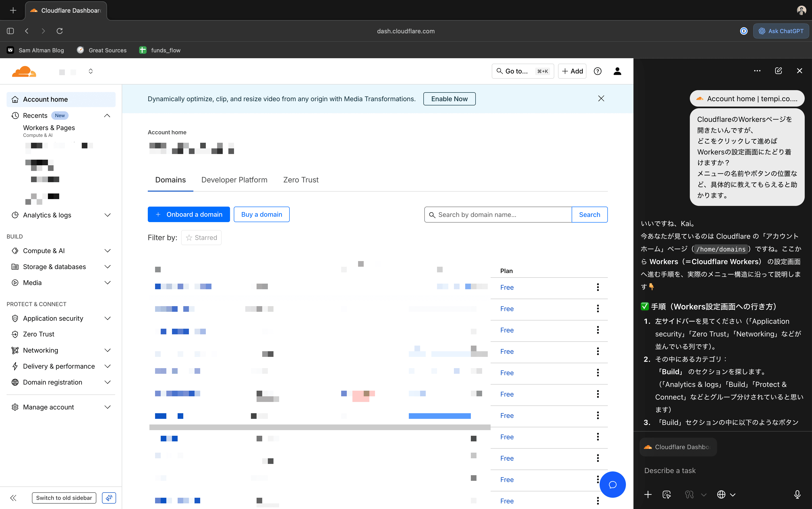
Task: Start new chat with compose icon
Action: tap(778, 71)
